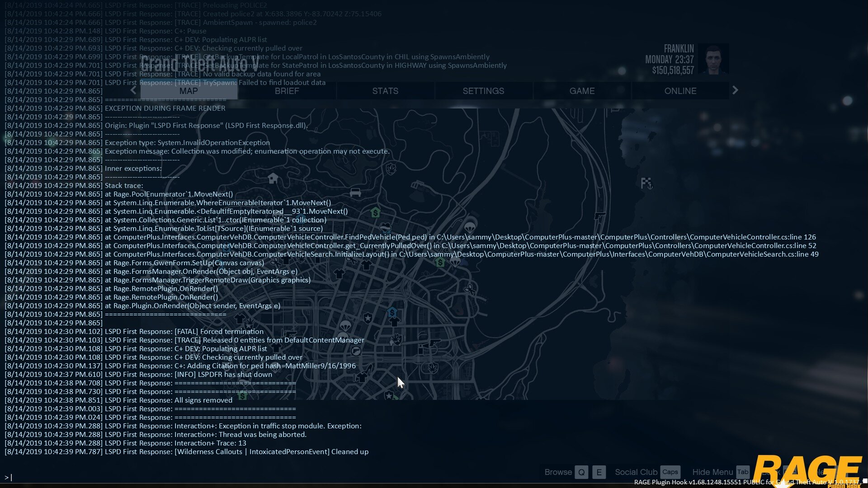The height and width of the screenshot is (488, 868).
Task: Click right arrow to show more tabs
Action: (735, 90)
